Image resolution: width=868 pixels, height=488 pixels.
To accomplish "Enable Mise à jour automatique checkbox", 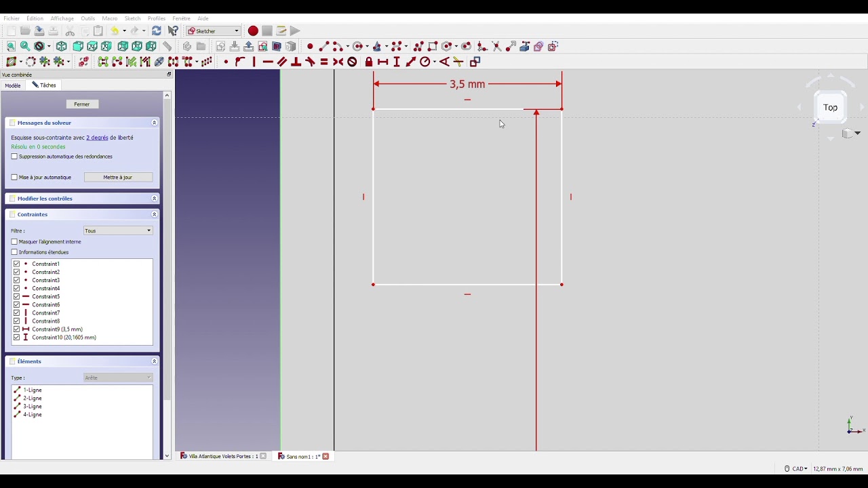I will 14,178.
